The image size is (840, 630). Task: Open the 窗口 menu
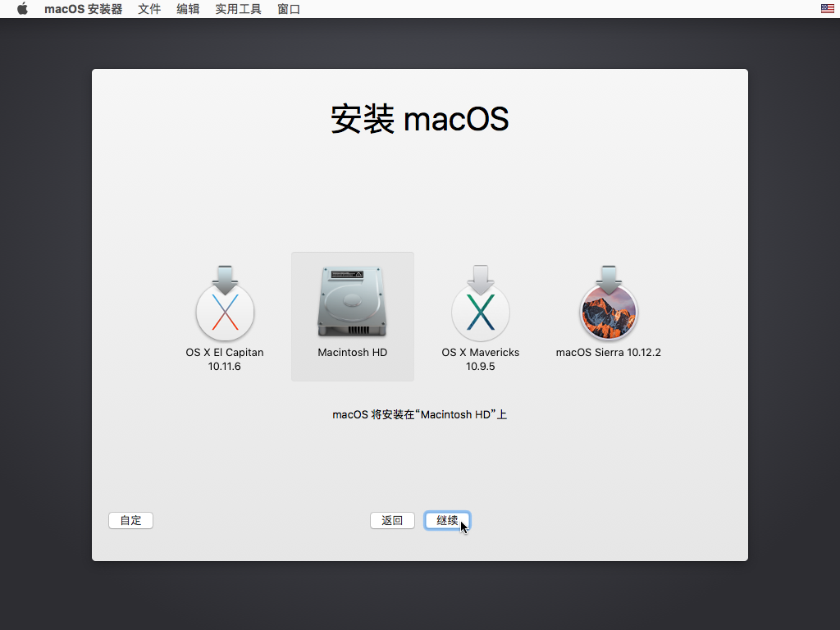coord(289,9)
